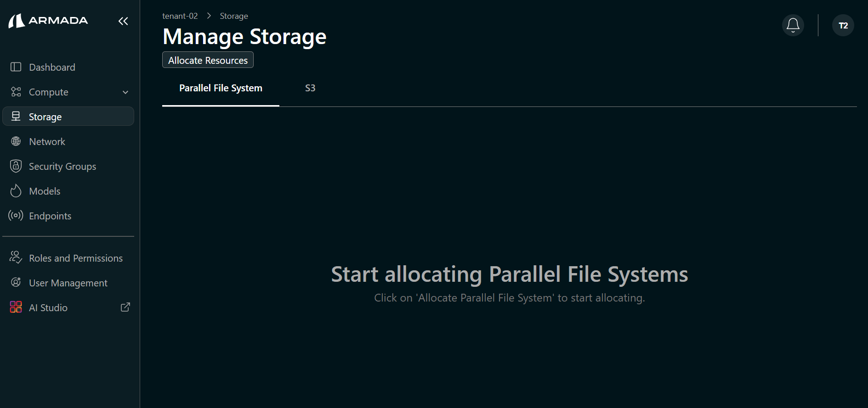Click the User Management icon
Image resolution: width=868 pixels, height=408 pixels.
pos(16,283)
